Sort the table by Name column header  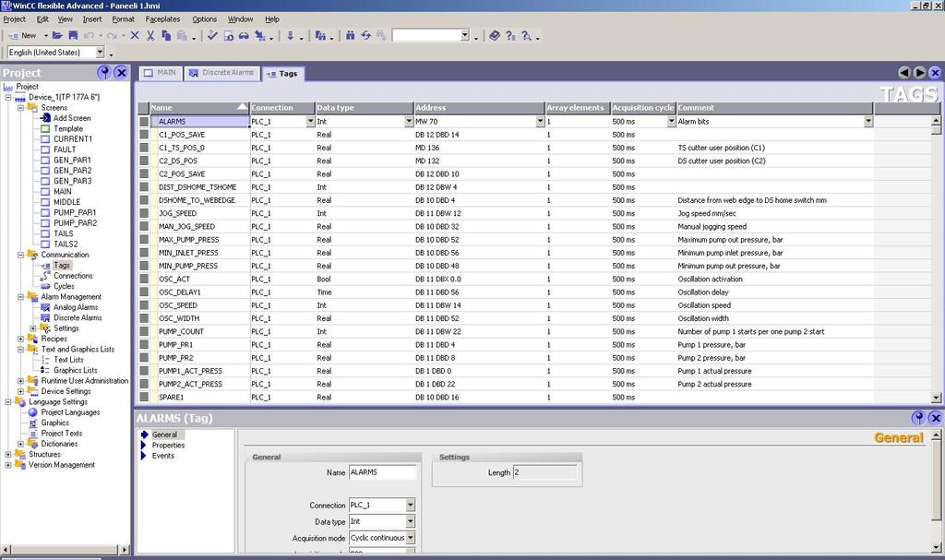click(199, 108)
